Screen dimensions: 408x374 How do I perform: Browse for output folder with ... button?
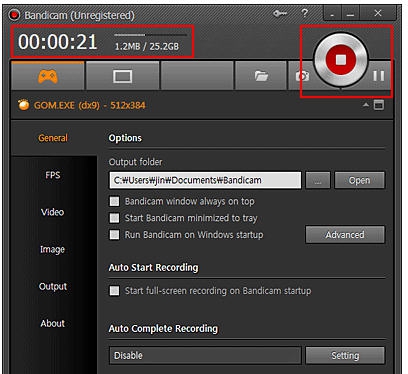tap(318, 180)
